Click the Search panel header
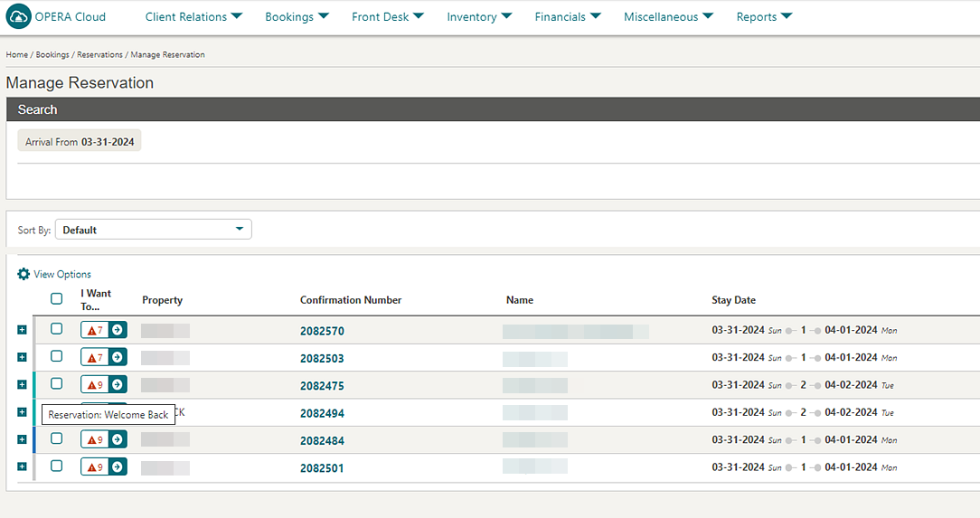The image size is (980, 518). 493,109
